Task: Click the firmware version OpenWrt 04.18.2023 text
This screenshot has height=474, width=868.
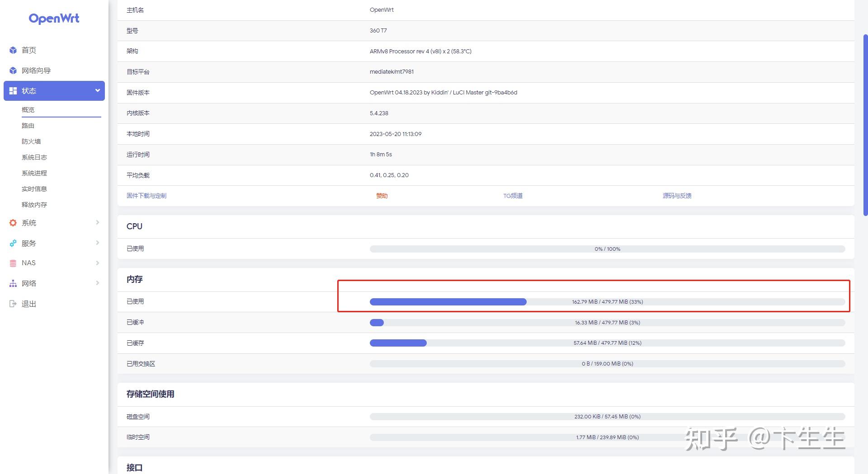Action: (443, 93)
